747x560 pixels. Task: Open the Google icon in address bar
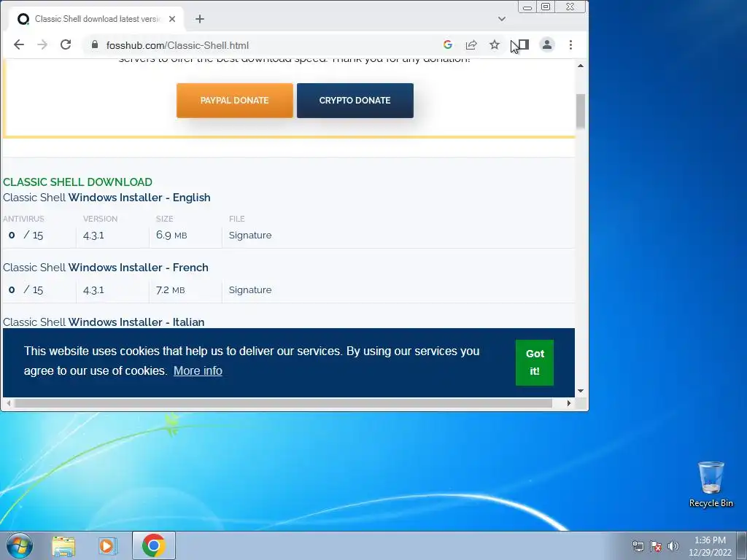tap(447, 44)
